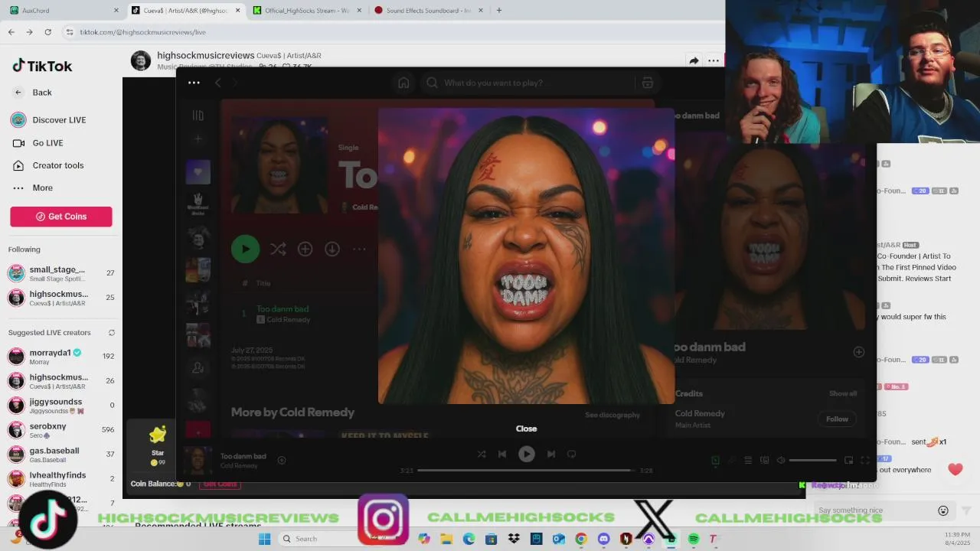Reload the TikTok page

pyautogui.click(x=47, y=32)
